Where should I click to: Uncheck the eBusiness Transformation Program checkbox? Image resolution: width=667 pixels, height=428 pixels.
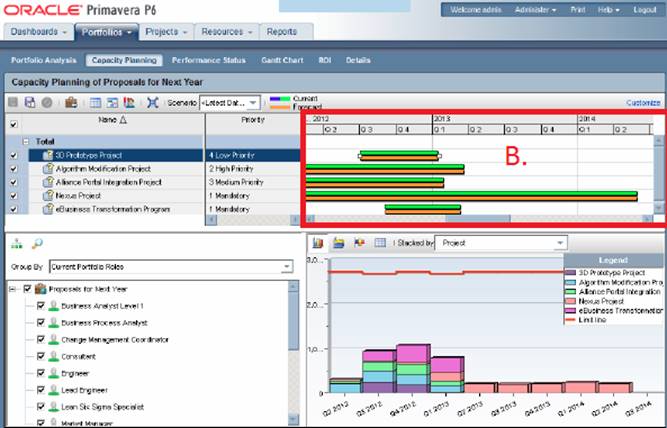[x=14, y=209]
